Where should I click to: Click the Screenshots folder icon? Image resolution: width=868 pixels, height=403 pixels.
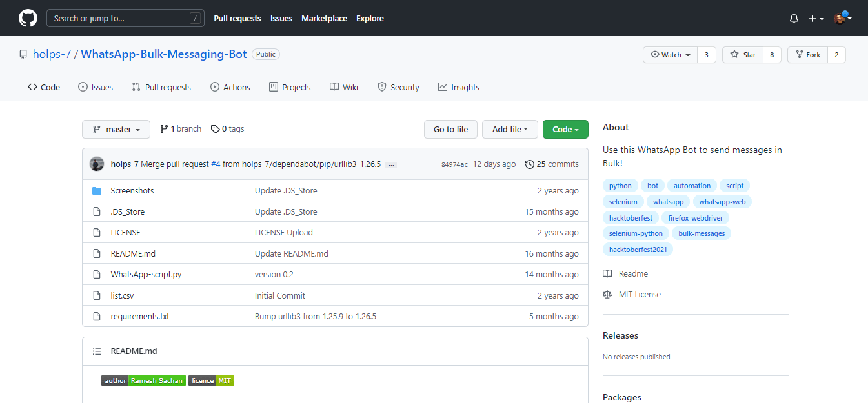(x=97, y=191)
